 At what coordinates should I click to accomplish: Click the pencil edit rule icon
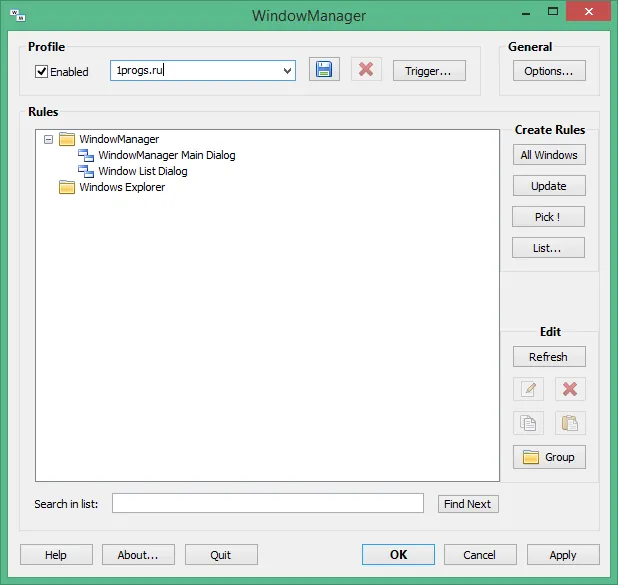pyautogui.click(x=529, y=389)
